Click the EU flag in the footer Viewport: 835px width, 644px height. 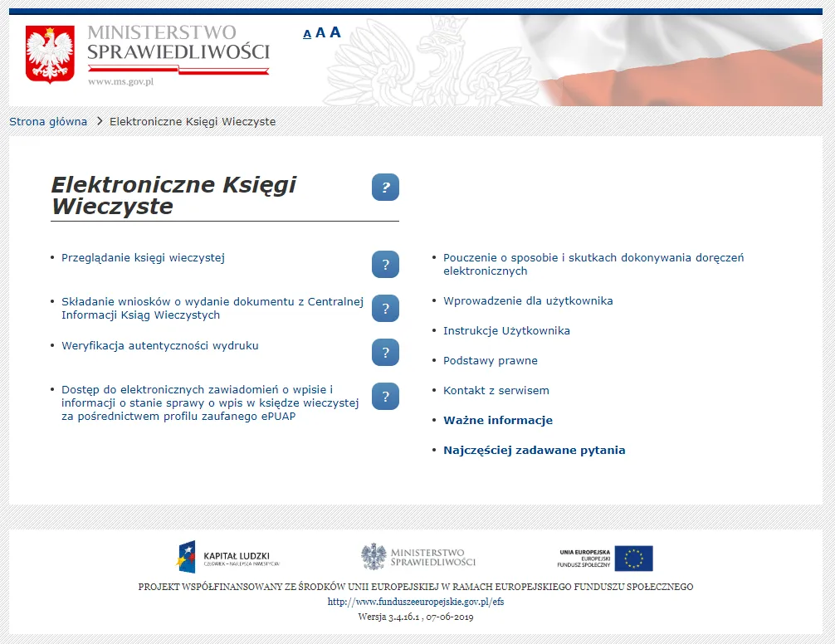[x=635, y=559]
